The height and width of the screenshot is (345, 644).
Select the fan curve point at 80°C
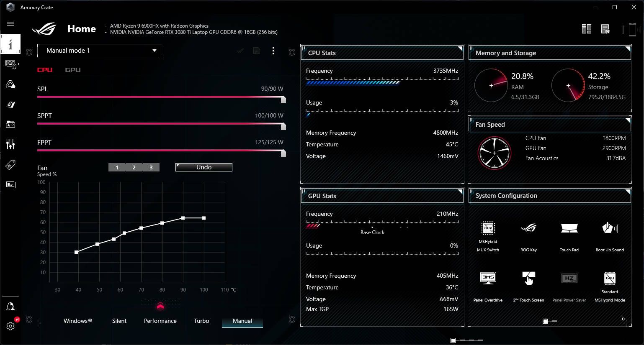tap(162, 223)
